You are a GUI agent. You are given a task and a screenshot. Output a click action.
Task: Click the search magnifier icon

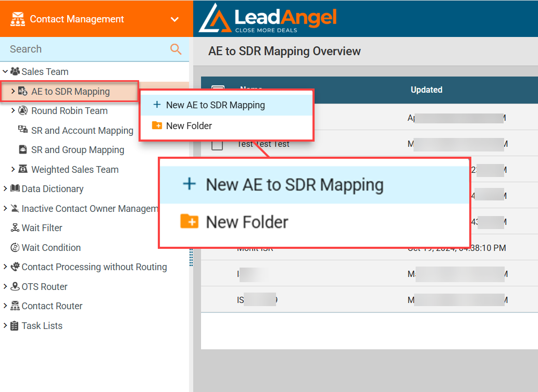click(x=176, y=49)
